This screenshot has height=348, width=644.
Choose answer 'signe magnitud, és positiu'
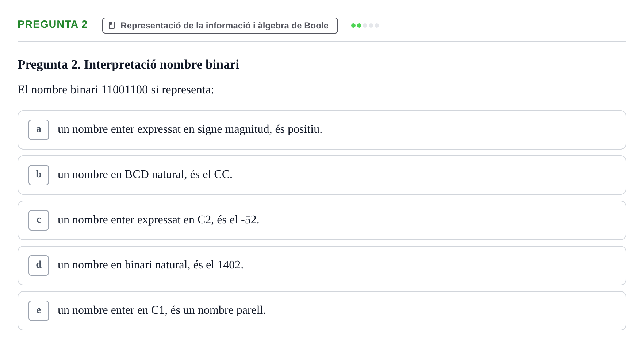322,130
